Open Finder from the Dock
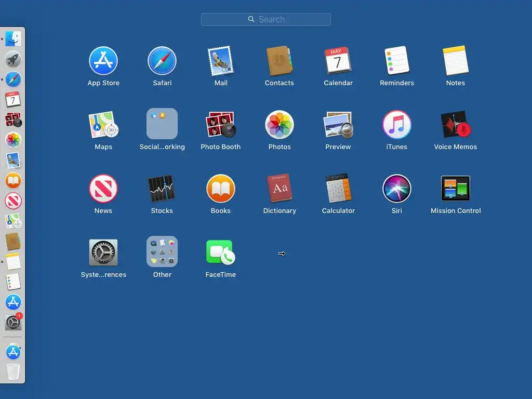The height and width of the screenshot is (399, 532). click(x=13, y=39)
